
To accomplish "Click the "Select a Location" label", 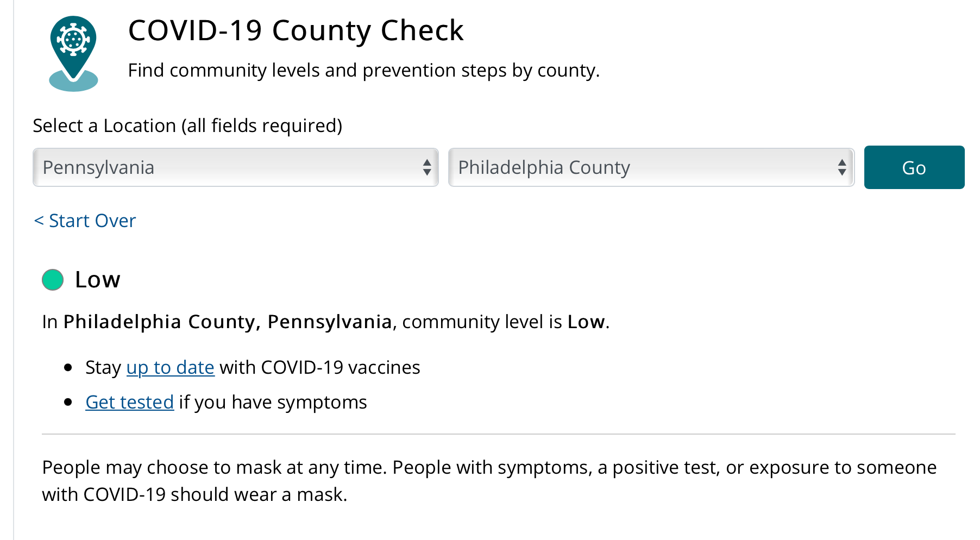I will (187, 125).
